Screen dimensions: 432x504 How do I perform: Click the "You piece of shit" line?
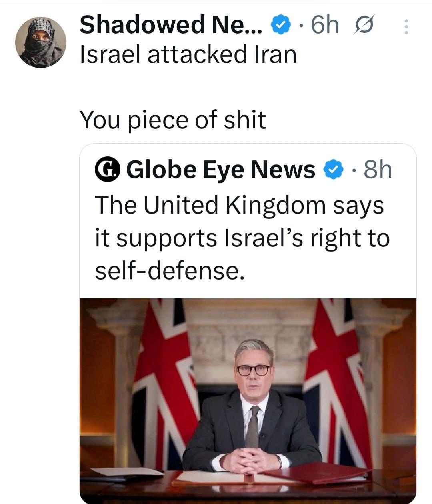tap(172, 120)
